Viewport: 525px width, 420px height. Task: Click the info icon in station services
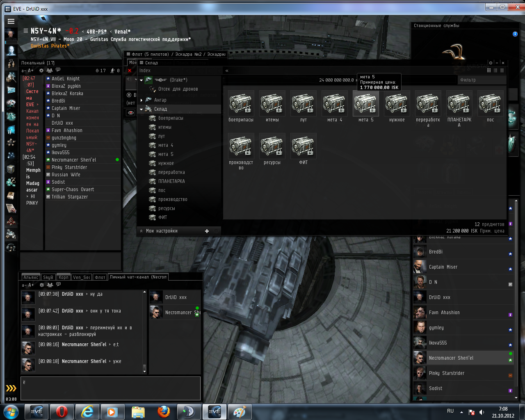pos(515,34)
